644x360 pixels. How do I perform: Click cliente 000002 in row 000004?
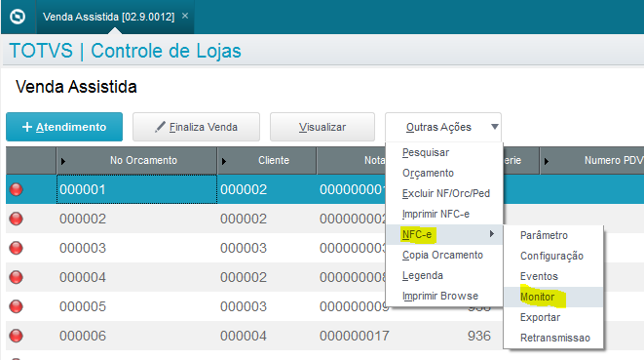point(244,277)
